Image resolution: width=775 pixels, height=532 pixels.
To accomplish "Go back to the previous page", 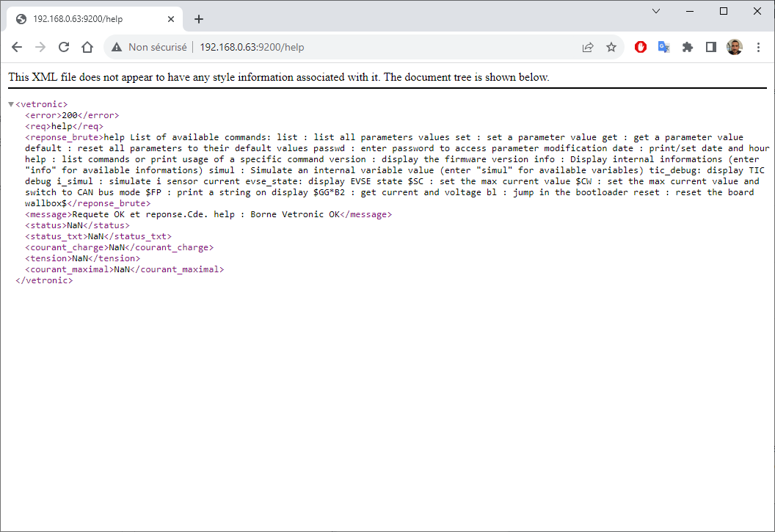I will click(17, 47).
